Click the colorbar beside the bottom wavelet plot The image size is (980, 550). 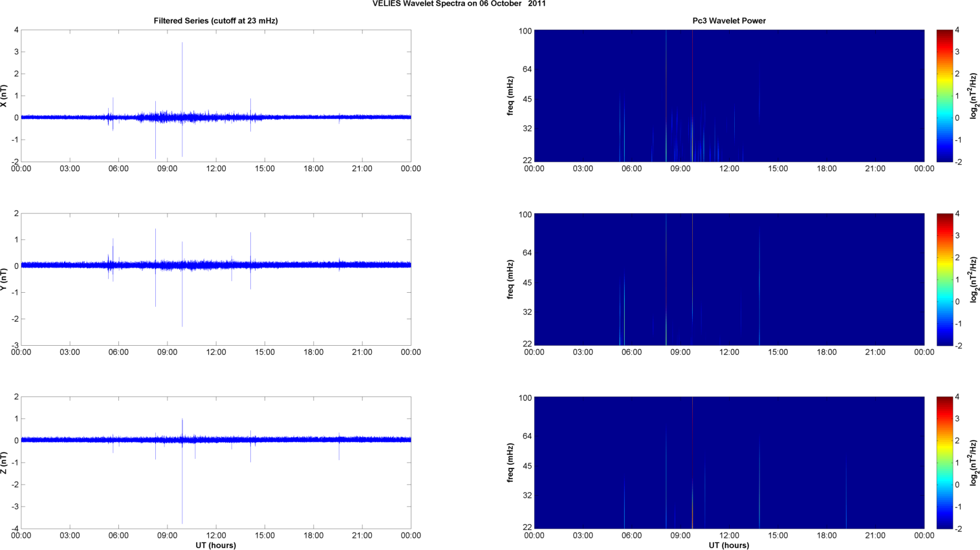944,463
